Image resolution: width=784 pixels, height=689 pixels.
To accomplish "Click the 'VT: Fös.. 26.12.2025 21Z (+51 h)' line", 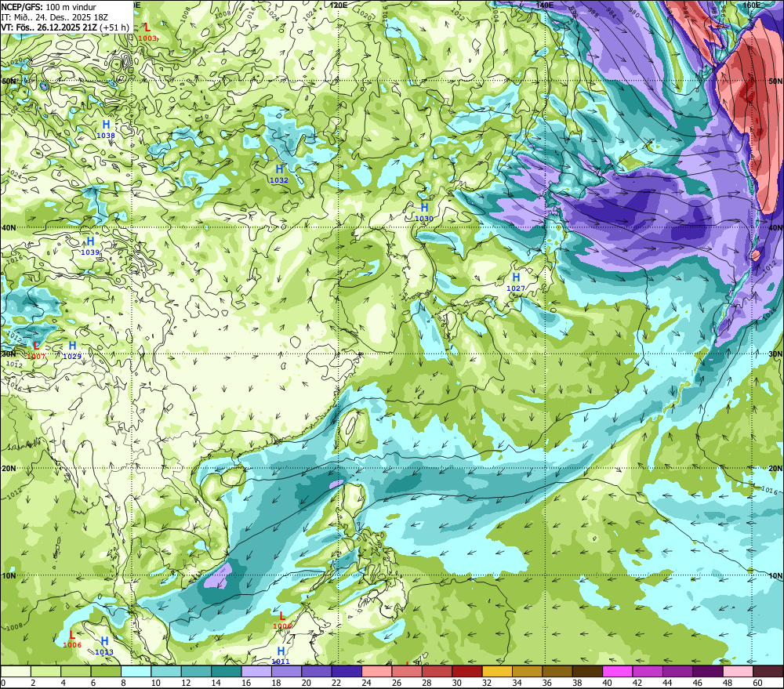I will pos(65,27).
